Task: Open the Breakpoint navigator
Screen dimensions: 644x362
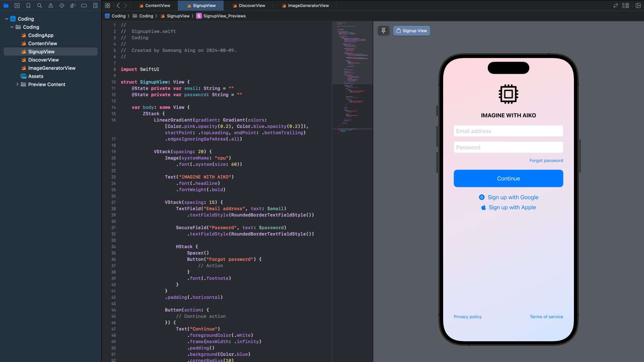Action: [84, 5]
